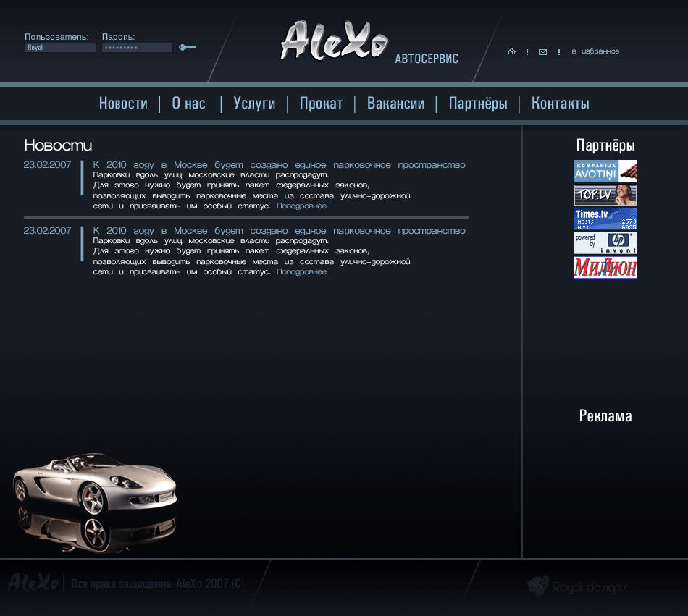Open the МиЛион partner banner
This screenshot has height=616, width=688.
tap(605, 267)
